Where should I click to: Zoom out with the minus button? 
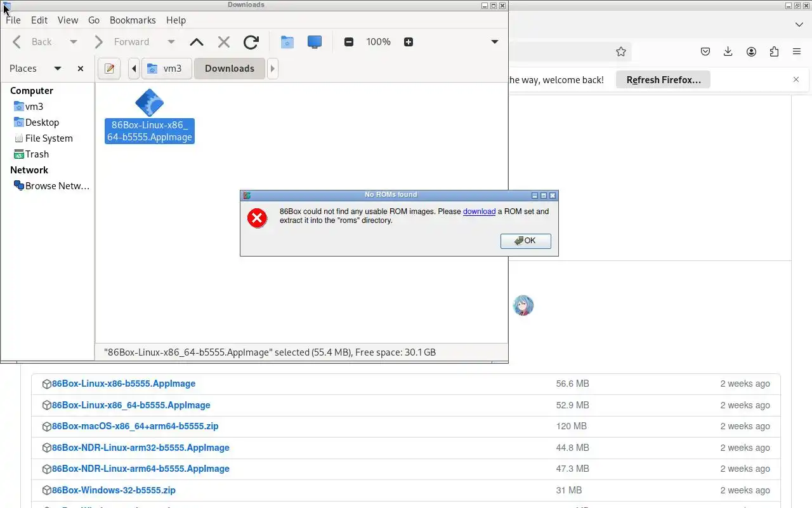349,42
